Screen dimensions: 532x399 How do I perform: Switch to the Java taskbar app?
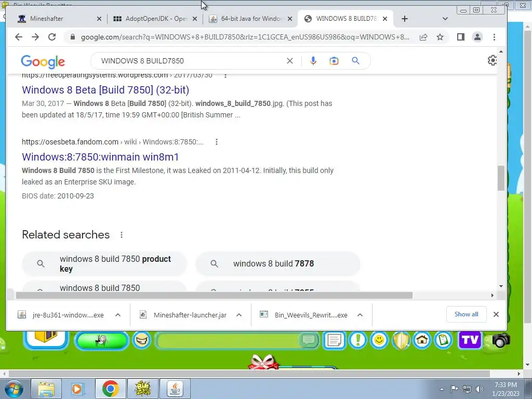[175, 389]
